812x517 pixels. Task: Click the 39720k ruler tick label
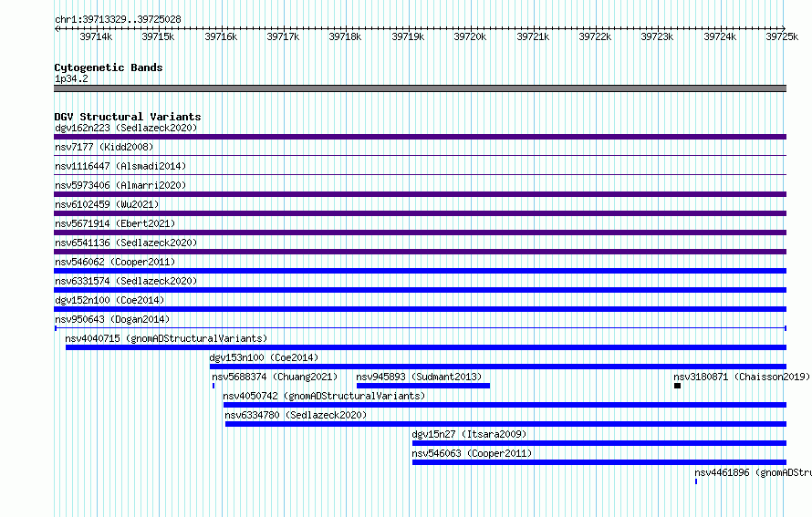pyautogui.click(x=470, y=36)
